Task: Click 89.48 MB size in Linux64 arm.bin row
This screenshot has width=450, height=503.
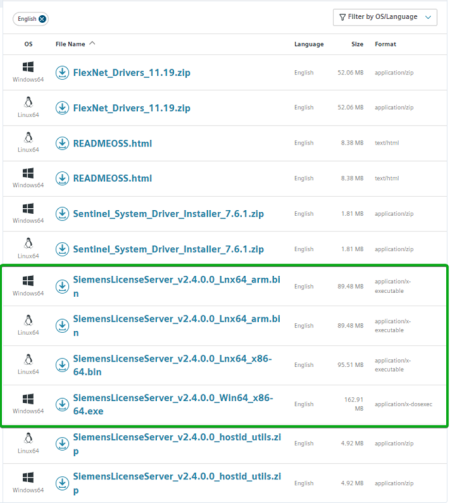Action: tap(350, 325)
